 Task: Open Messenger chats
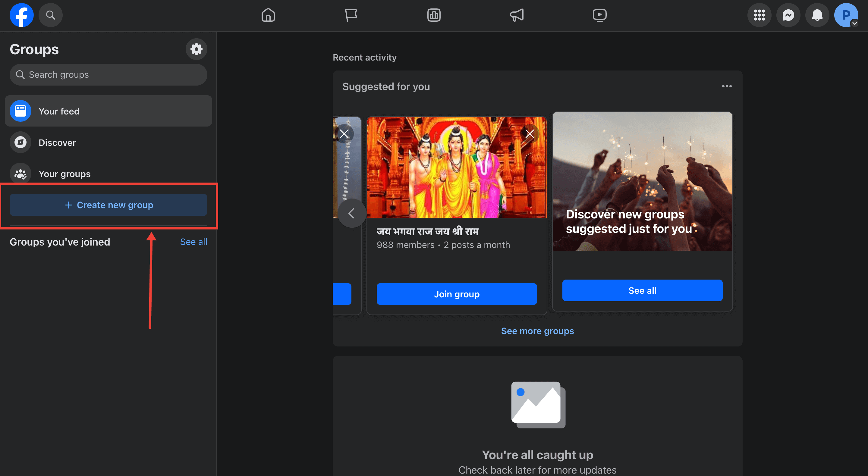coord(788,15)
